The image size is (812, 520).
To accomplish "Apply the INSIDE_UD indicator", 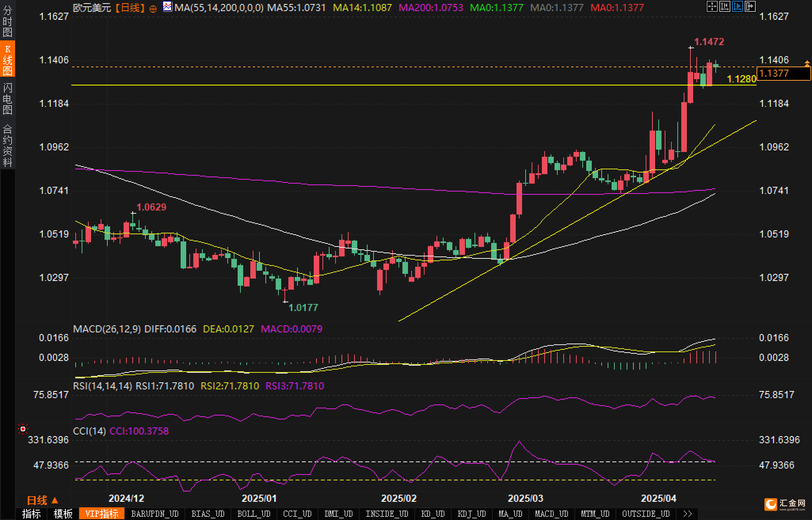I will tap(387, 514).
